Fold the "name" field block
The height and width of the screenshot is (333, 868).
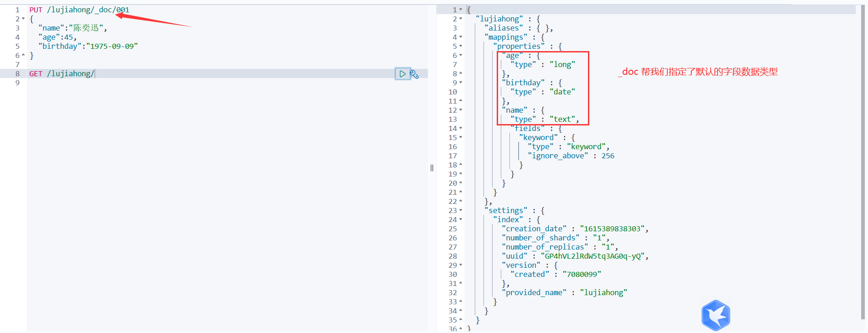click(461, 110)
